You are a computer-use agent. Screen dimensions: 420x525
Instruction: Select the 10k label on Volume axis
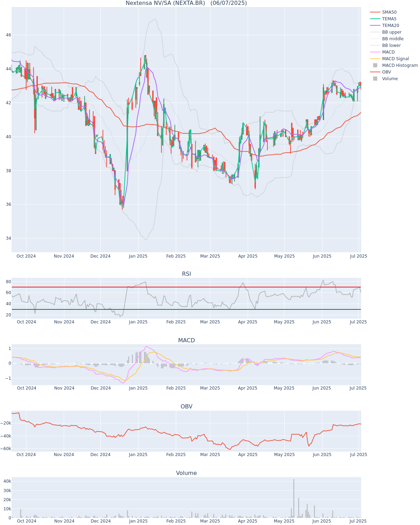pos(7,509)
